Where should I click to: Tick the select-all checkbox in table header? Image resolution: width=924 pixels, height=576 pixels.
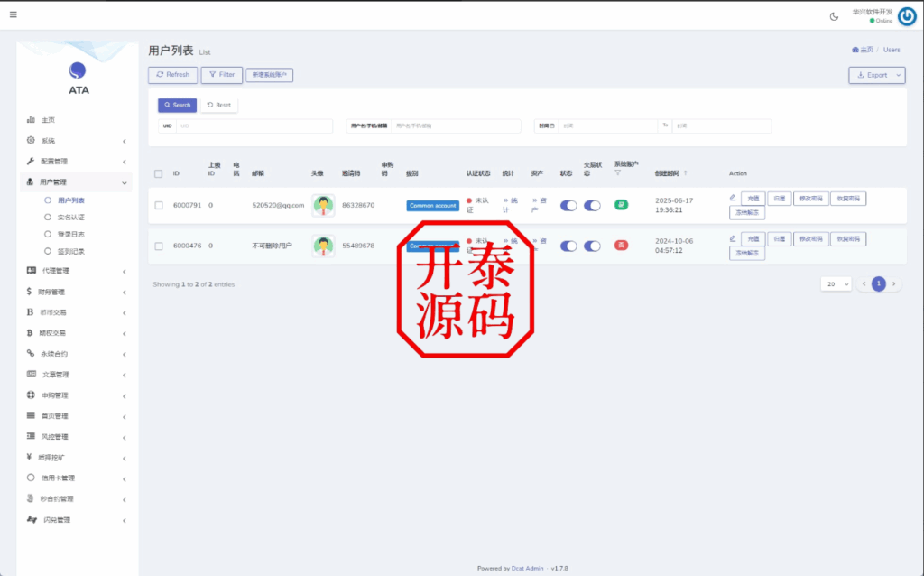(159, 174)
